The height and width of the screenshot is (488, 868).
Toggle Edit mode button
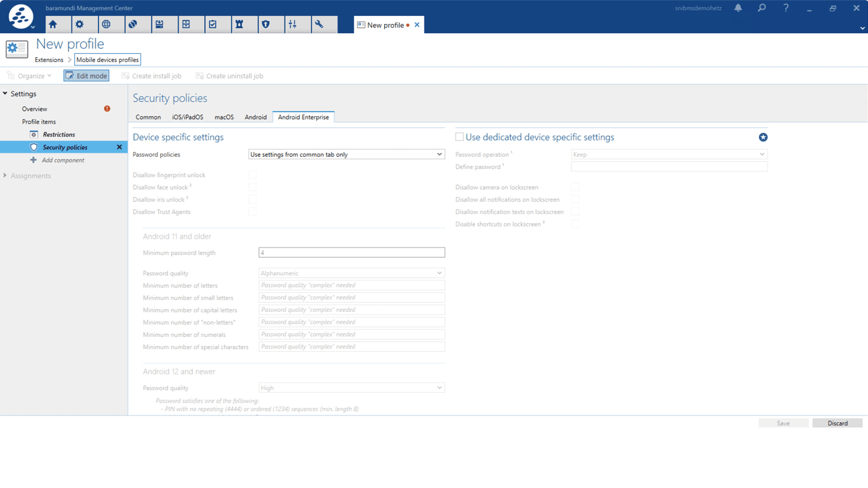click(x=86, y=76)
